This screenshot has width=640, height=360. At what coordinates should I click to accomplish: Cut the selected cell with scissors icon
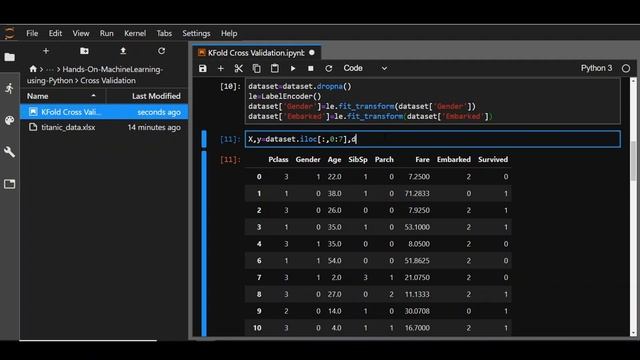tap(239, 69)
